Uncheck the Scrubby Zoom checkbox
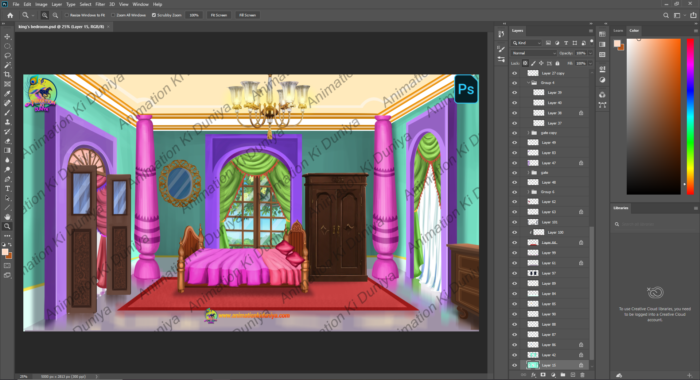This screenshot has width=700, height=380. (154, 15)
